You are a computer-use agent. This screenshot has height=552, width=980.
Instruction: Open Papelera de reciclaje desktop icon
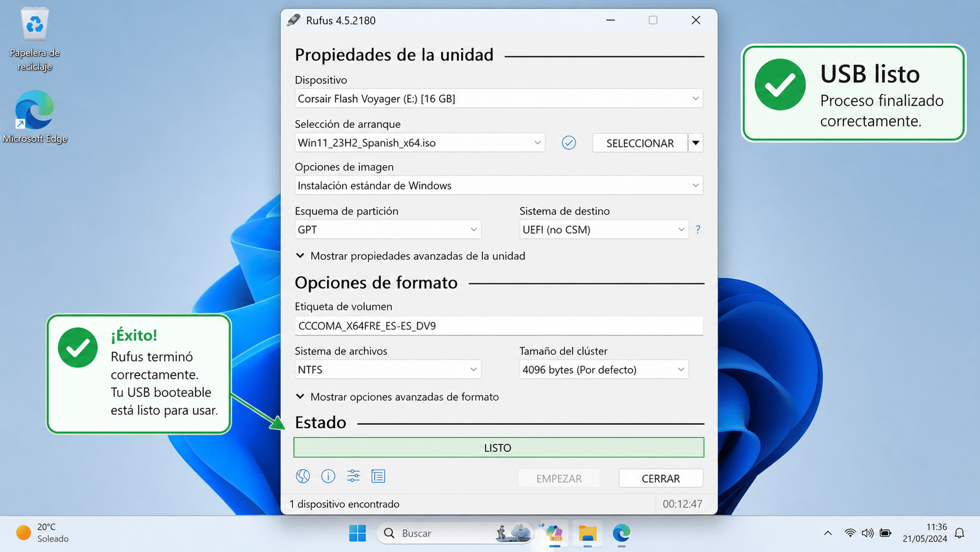[x=35, y=39]
